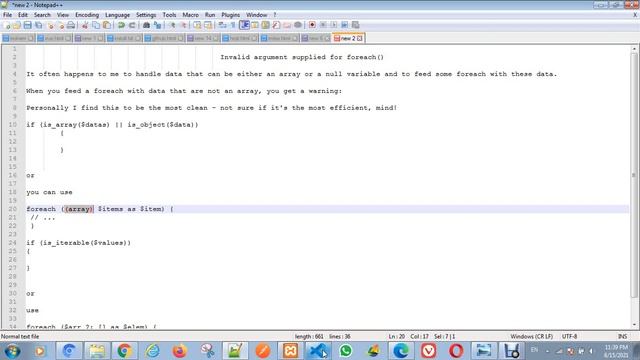Open the ? help menu
The height and width of the screenshot is (360, 640).
pyautogui.click(x=275, y=15)
